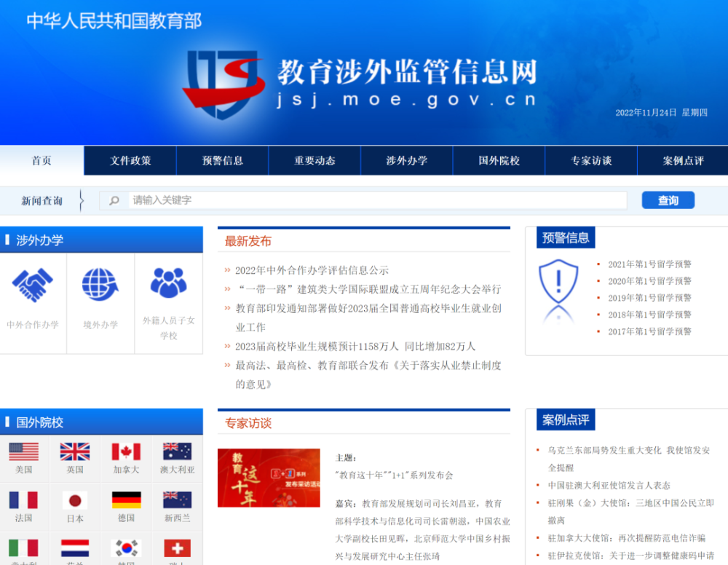Screen dimensions: 728x565
Task: Select the 英国 flag icon
Action: [x=75, y=451]
